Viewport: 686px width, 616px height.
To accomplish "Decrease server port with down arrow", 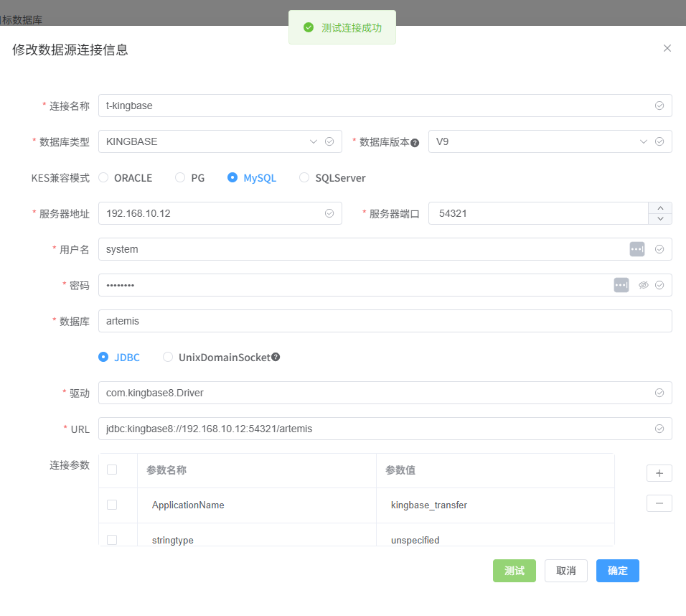I will (x=660, y=219).
